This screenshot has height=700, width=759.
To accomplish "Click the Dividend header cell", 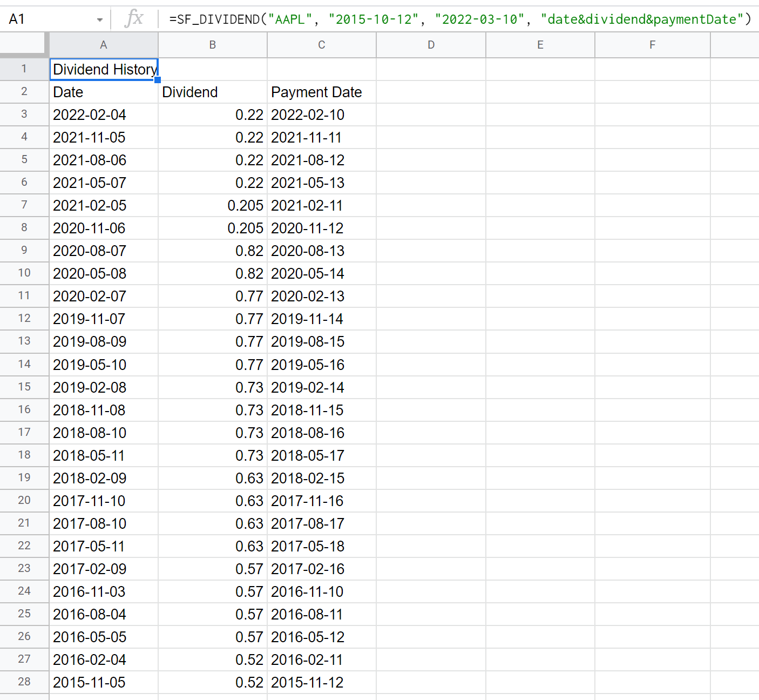I will pos(213,92).
